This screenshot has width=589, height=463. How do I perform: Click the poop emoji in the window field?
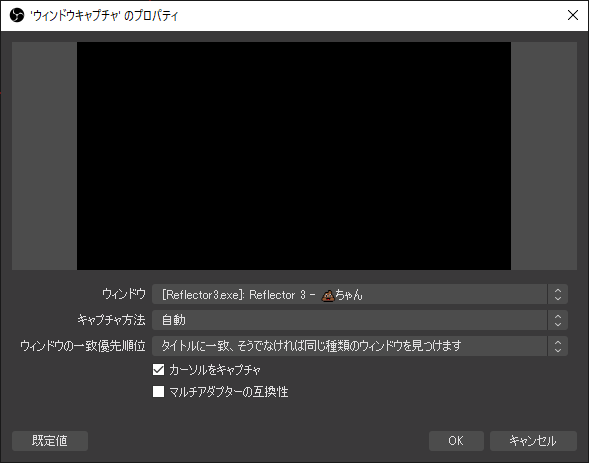328,295
